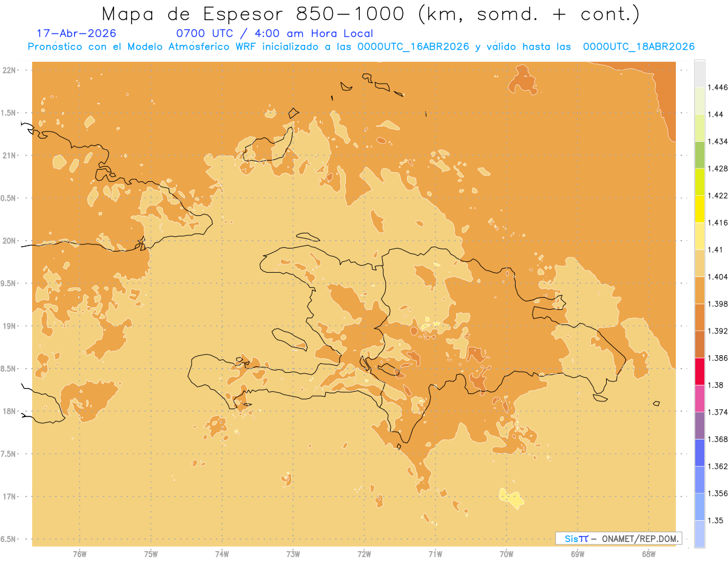Click the 76W longitude axis label

[x=79, y=554]
